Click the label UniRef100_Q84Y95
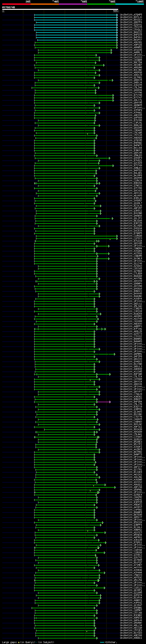The width and height of the screenshot is (146, 644). coord(131,103)
